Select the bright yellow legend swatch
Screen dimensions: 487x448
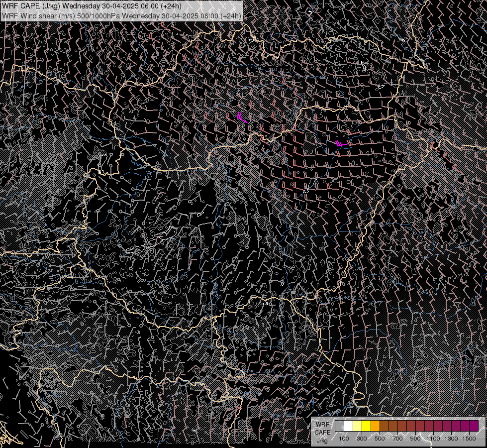pyautogui.click(x=366, y=426)
